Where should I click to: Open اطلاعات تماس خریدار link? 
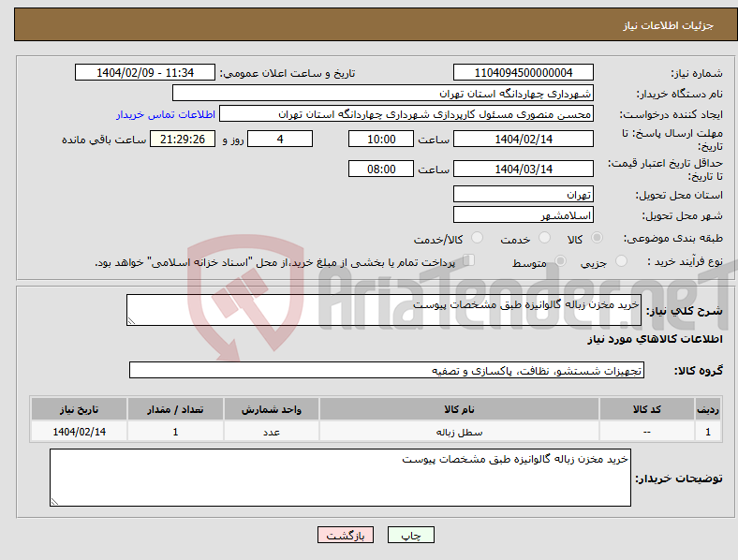coord(166,114)
